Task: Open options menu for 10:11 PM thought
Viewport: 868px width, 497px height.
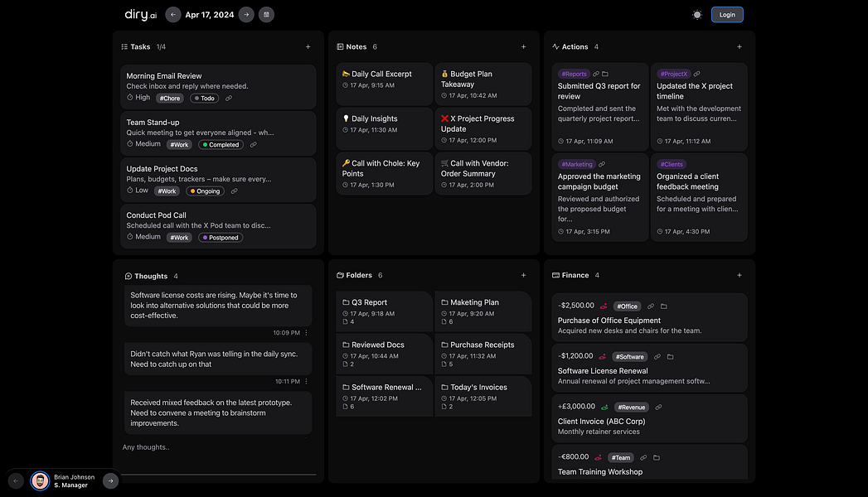Action: click(306, 382)
